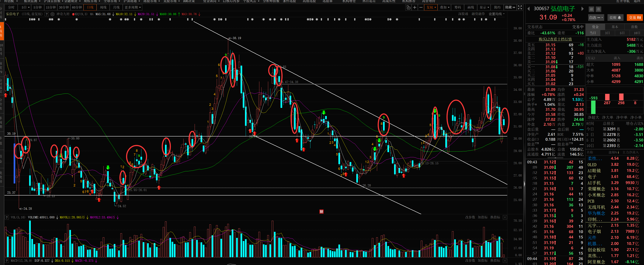Toggle 隐藏 side panel button

(x=510, y=8)
